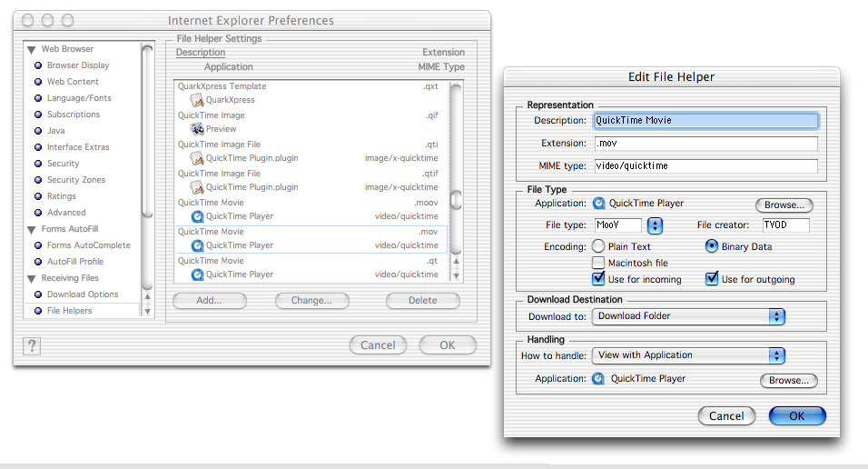Click the Change... button

[x=311, y=301]
